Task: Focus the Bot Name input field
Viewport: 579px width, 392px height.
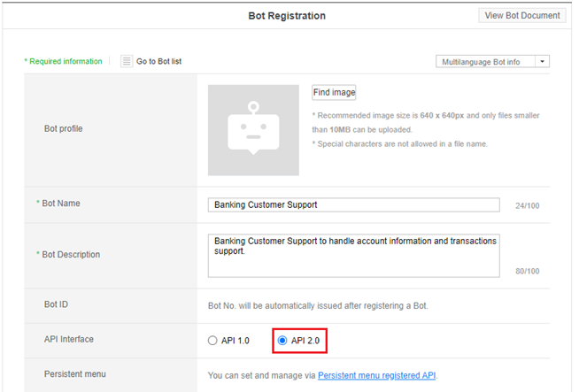Action: coord(354,204)
